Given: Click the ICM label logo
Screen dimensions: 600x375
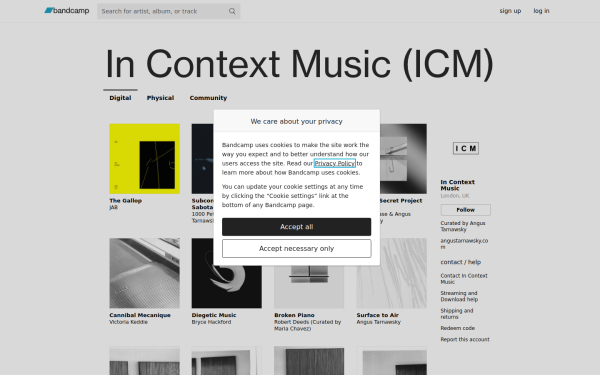Looking at the screenshot, I should (x=466, y=148).
